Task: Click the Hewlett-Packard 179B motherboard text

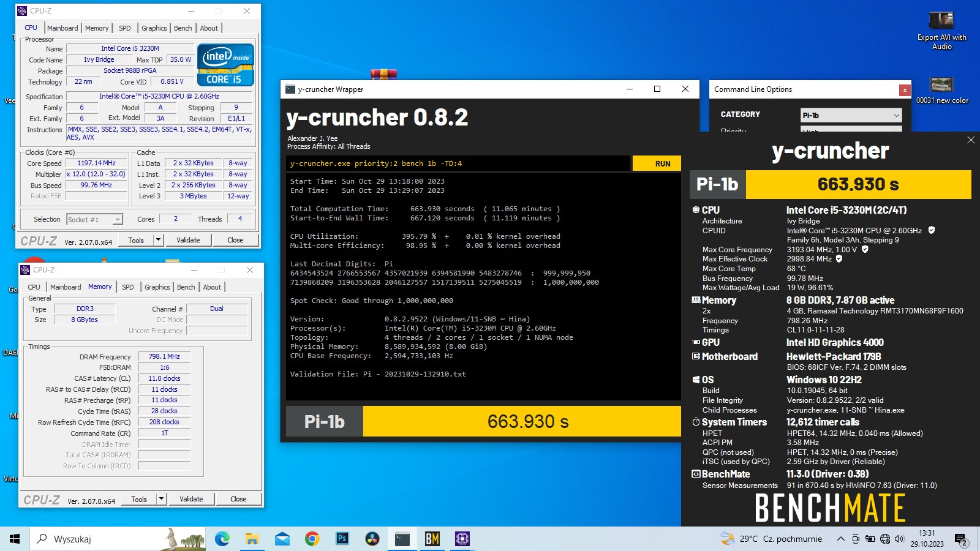Action: coord(834,356)
